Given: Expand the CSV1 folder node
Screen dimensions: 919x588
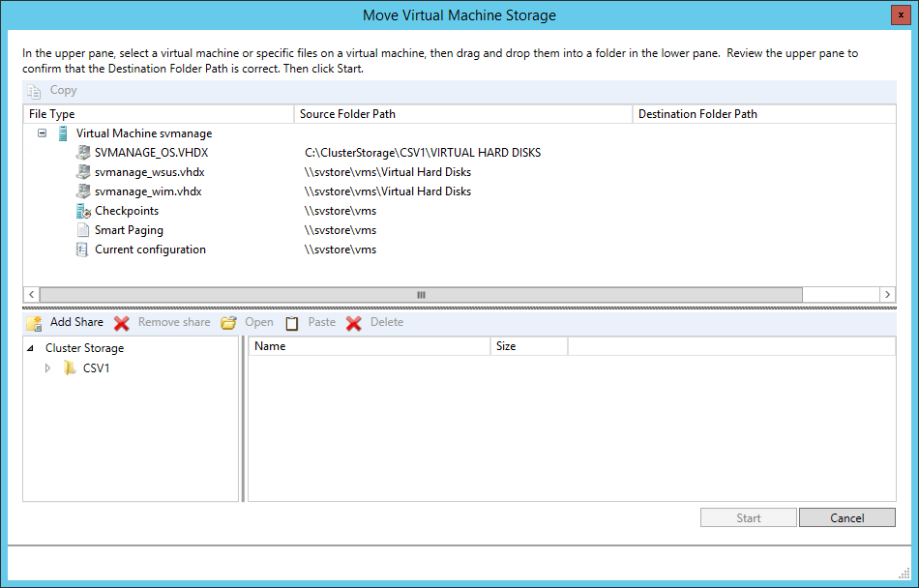Looking at the screenshot, I should pyautogui.click(x=48, y=368).
